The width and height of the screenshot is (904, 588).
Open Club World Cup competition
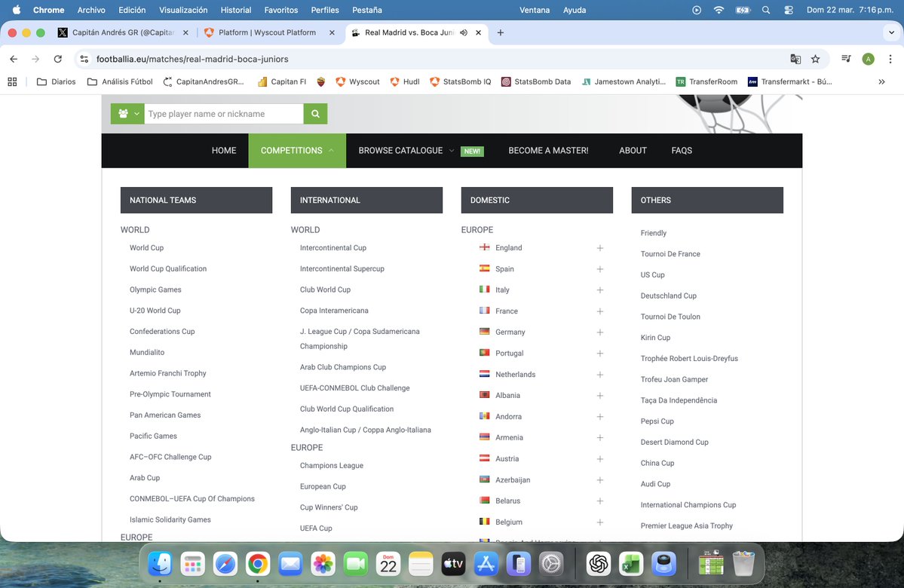[x=325, y=289]
